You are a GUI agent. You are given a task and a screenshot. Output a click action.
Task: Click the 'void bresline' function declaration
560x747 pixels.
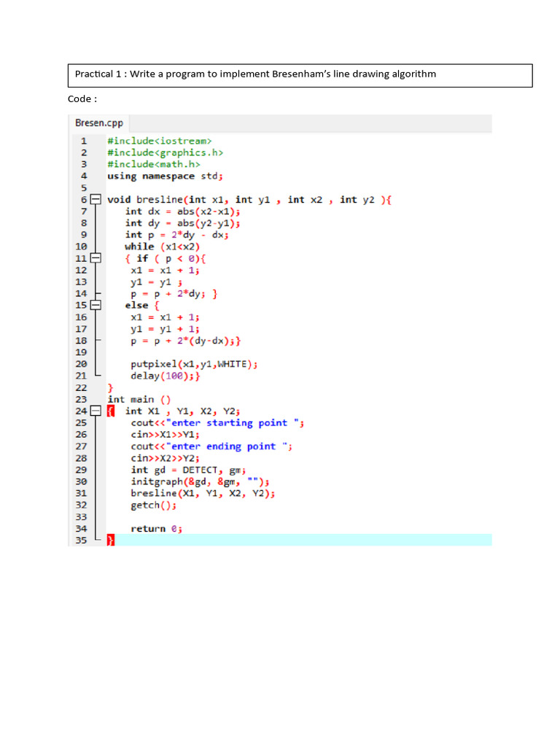pyautogui.click(x=249, y=200)
